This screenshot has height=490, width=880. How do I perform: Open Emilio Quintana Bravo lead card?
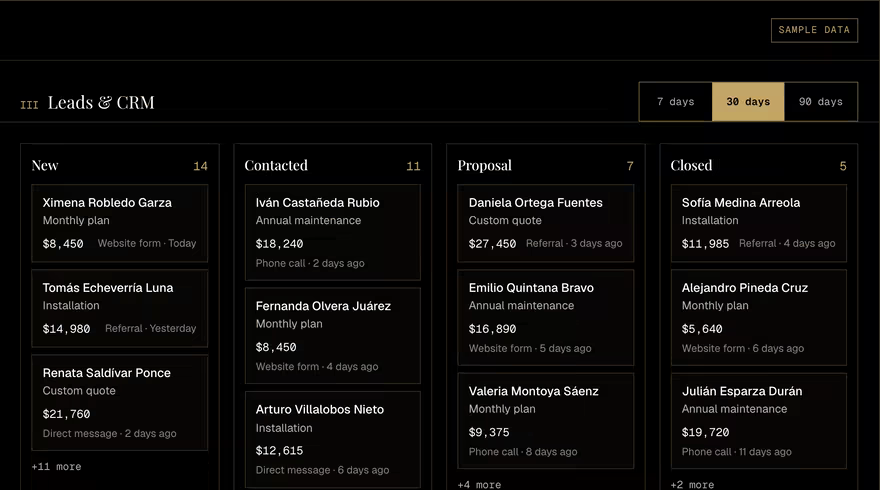(x=546, y=318)
